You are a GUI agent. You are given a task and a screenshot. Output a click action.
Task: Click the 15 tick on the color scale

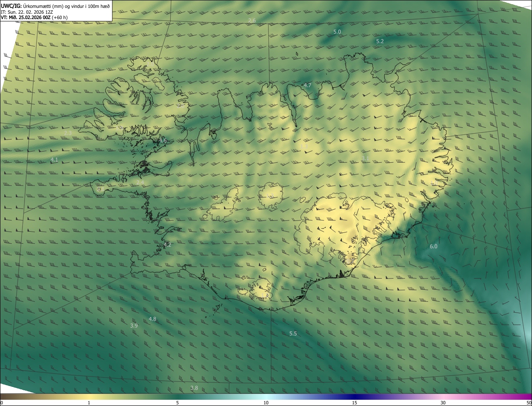[355, 403]
